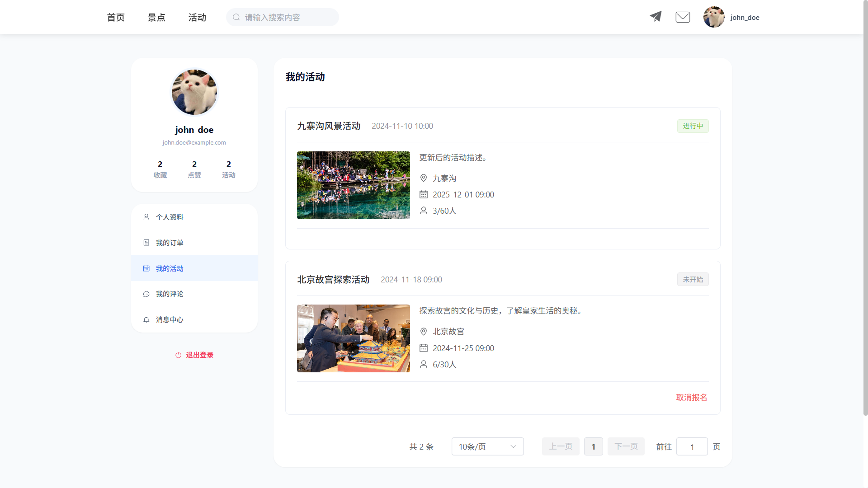Click the 九寨沟 activity photo thumbnail
This screenshot has height=488, width=868.
(x=353, y=185)
